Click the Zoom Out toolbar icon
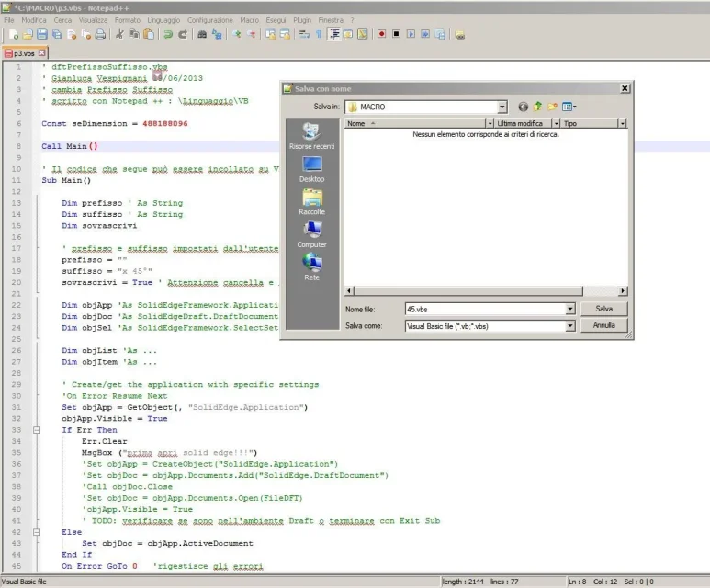Screen dimensions: 710x588 pyautogui.click(x=251, y=34)
